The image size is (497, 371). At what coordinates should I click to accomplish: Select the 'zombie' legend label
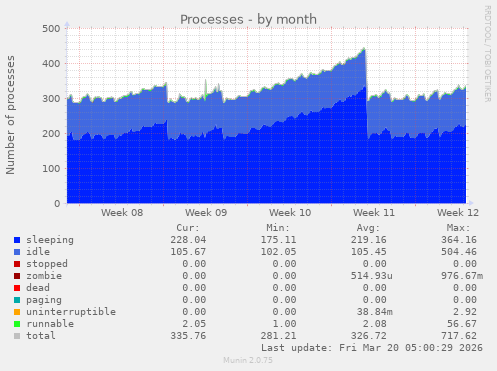tap(44, 276)
